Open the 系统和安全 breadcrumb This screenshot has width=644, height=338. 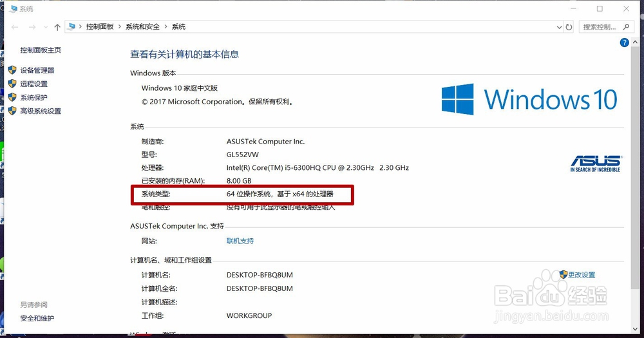[142, 26]
